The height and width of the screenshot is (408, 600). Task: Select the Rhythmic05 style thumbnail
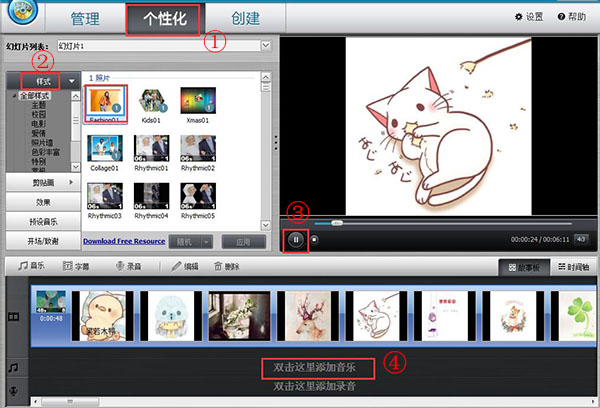pos(198,201)
